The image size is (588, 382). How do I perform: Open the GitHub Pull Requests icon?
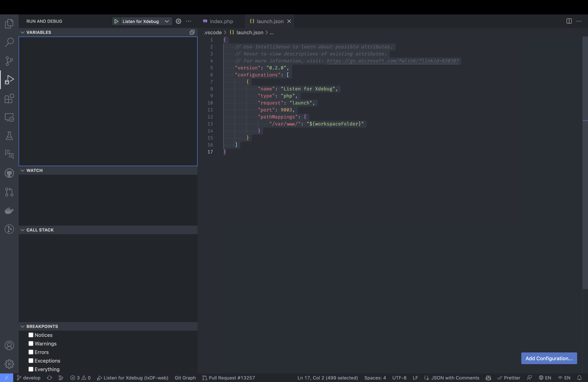[9, 192]
